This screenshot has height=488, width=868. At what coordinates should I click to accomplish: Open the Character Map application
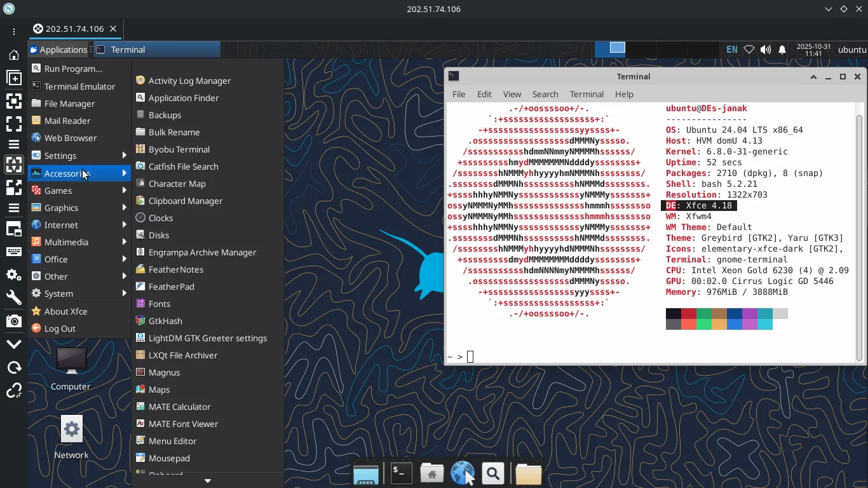point(177,184)
